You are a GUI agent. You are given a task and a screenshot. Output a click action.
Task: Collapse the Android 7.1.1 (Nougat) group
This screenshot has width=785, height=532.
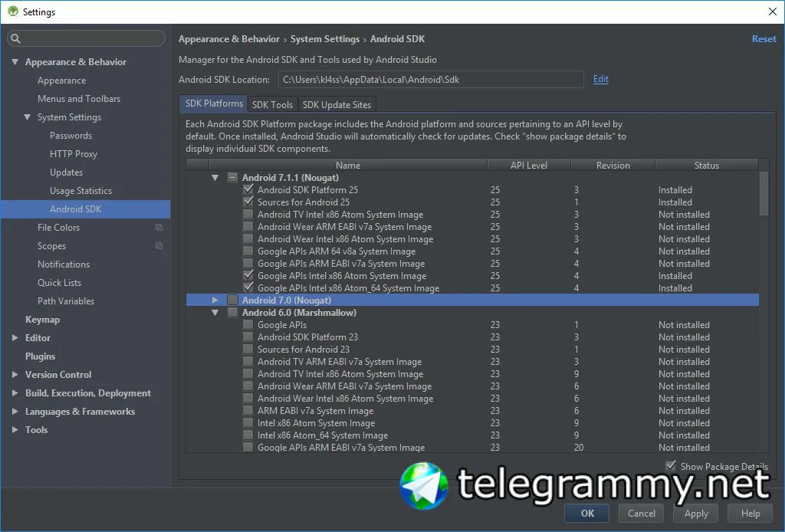(x=215, y=178)
